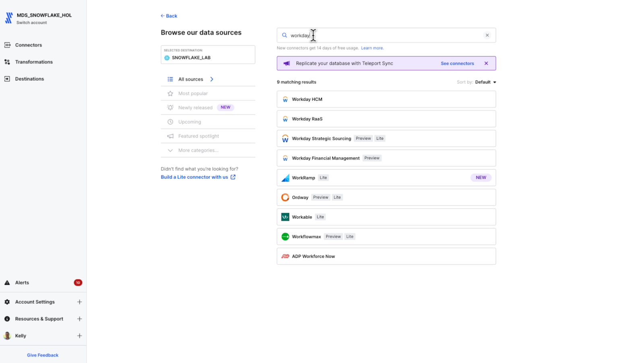Expand More categories chevron
The image size is (644, 363).
(170, 150)
